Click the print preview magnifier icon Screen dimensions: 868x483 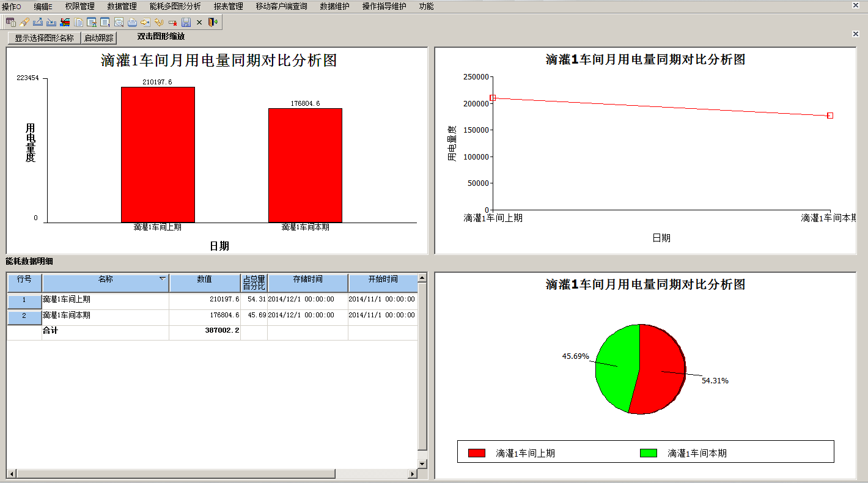[119, 23]
